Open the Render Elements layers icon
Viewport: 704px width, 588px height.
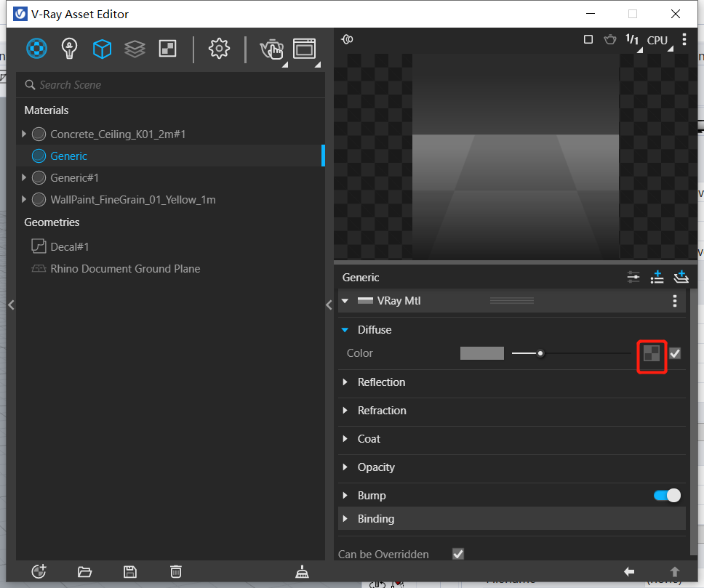(x=135, y=49)
